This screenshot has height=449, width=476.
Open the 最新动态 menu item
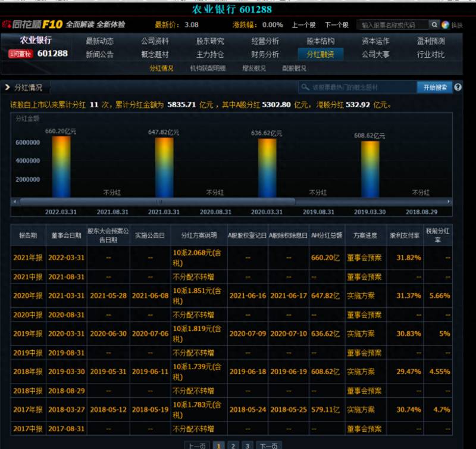(x=99, y=41)
